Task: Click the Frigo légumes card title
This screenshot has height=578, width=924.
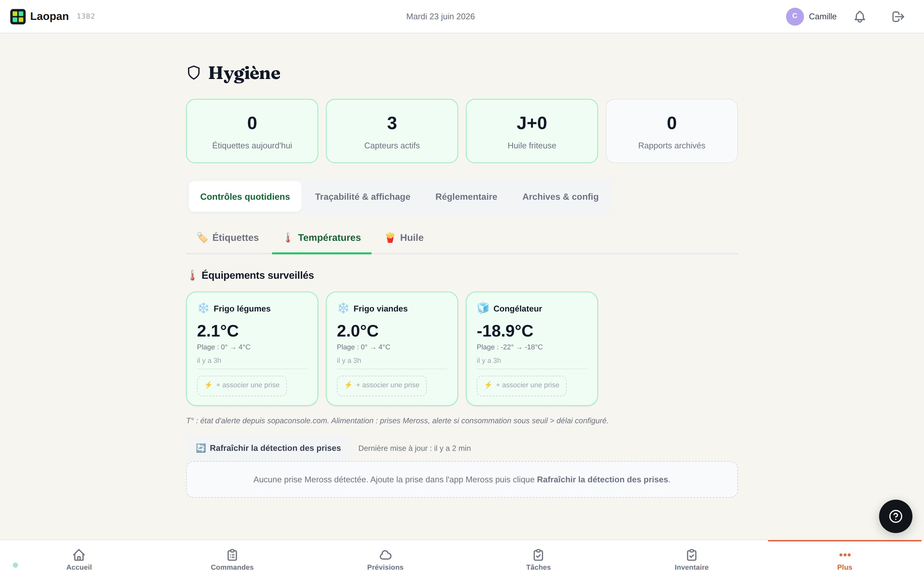Action: (242, 309)
